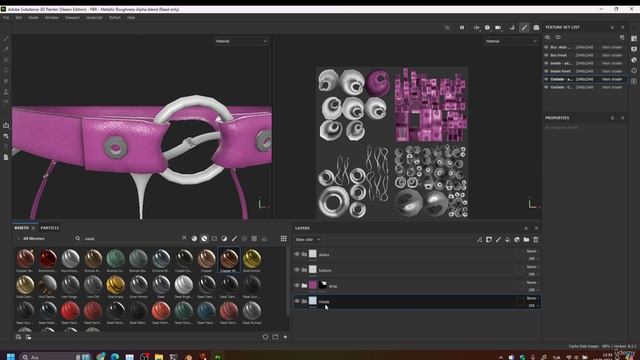The width and height of the screenshot is (640, 360).
Task: Adjust Metals layer opacity value 100
Action: (x=531, y=305)
